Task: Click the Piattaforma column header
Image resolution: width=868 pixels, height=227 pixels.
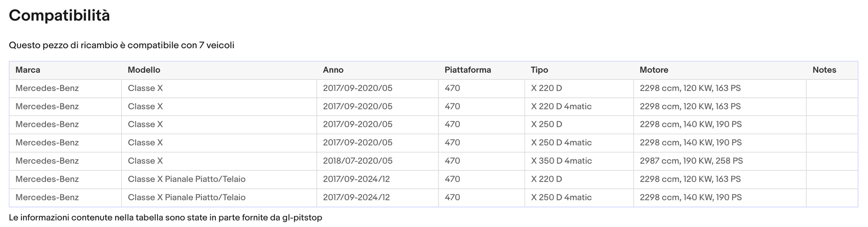Action: tap(467, 70)
